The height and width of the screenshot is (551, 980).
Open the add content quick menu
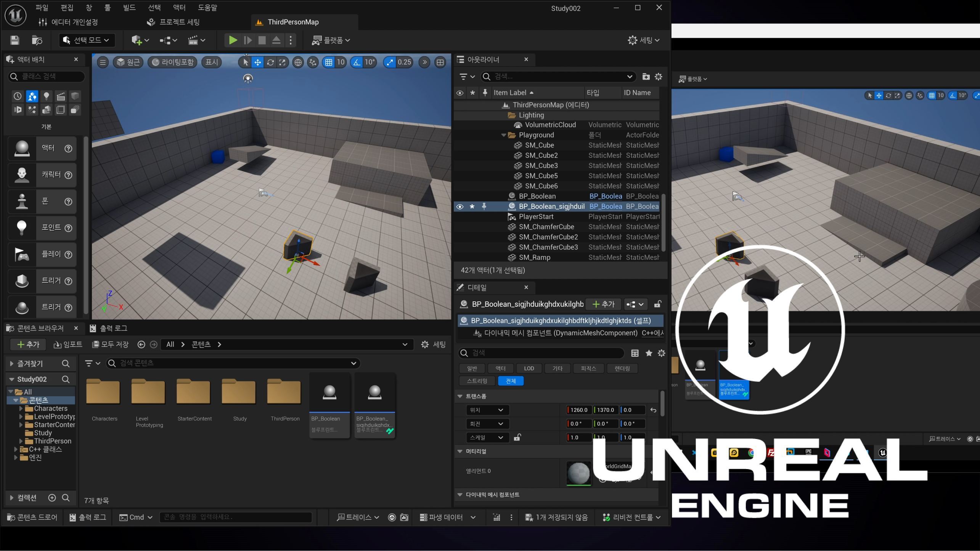pyautogui.click(x=140, y=40)
